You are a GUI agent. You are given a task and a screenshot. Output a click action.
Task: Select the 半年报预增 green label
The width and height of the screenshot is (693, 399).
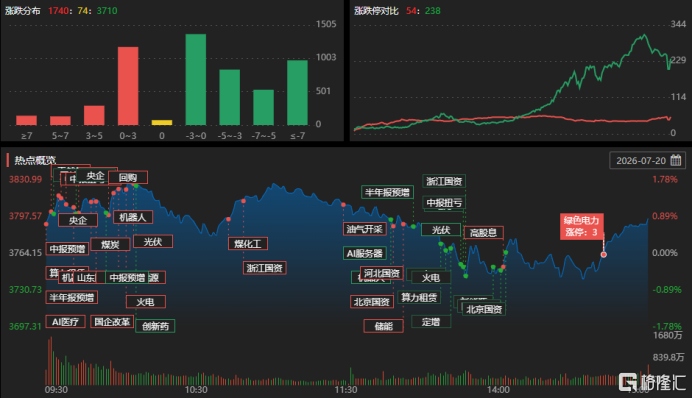click(x=388, y=192)
